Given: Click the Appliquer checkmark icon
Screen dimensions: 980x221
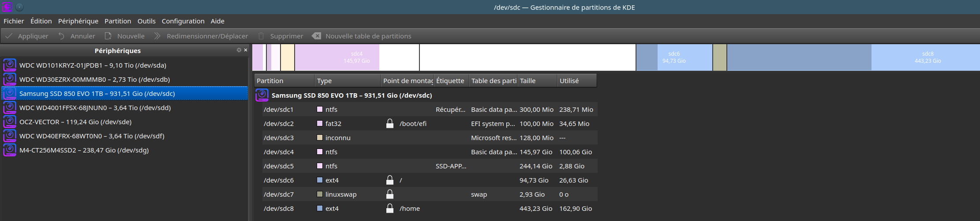Looking at the screenshot, I should [x=9, y=36].
